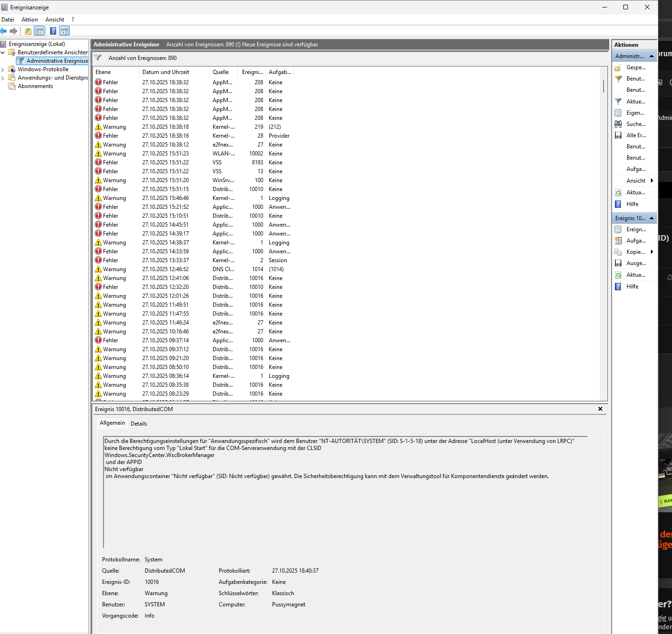Click the Aufga... attach-task action above Ansicht

(635, 169)
